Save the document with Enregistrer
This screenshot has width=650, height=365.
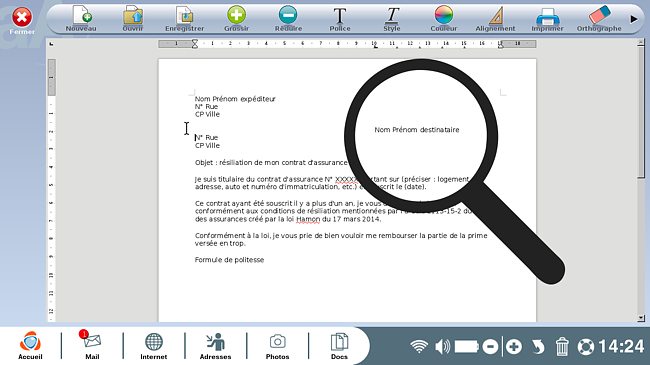click(184, 19)
